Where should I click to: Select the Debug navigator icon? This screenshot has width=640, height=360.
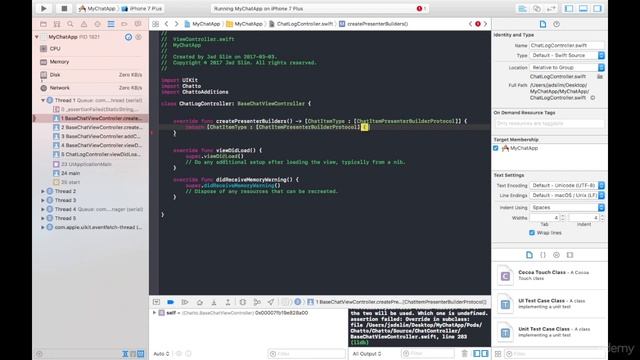111,24
